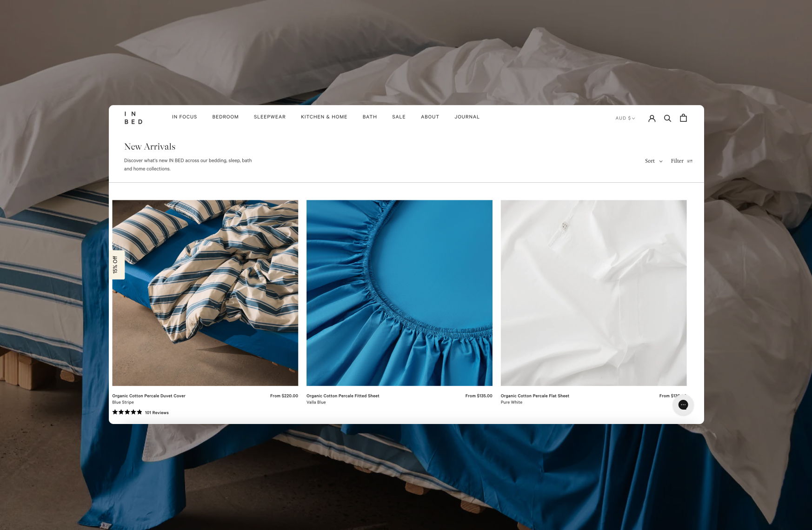View the 101 Reviews link
This screenshot has width=812, height=530.
tap(157, 413)
